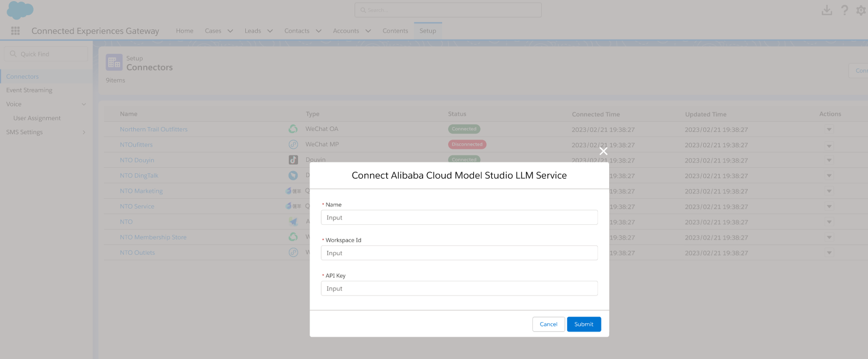Click the WeChat OA icon for Northern Trail Outfitters

point(293,129)
